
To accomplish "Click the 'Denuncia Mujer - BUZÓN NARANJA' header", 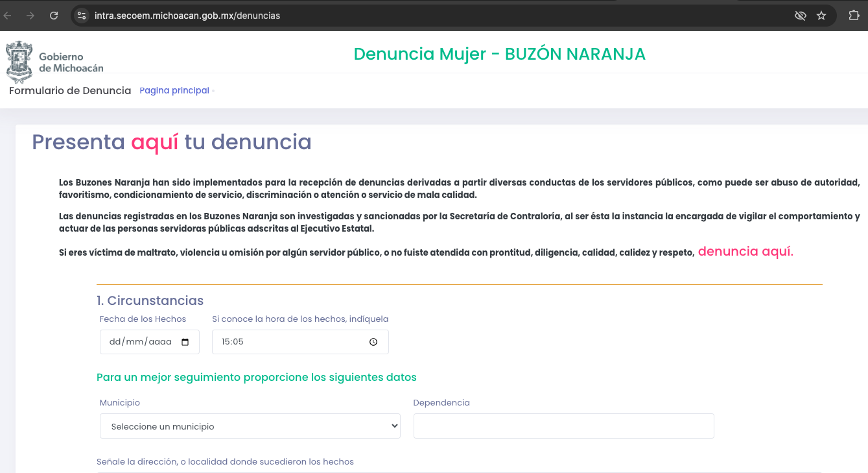I will [499, 54].
